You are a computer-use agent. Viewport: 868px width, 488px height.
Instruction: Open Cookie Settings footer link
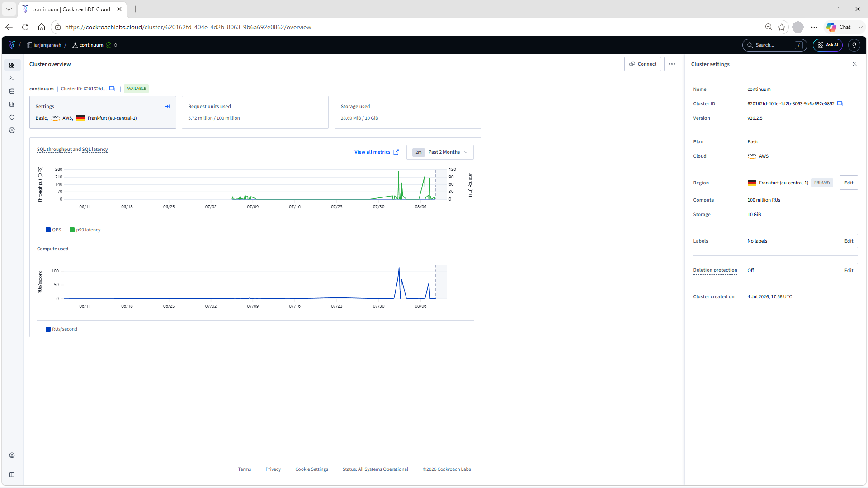(312, 469)
